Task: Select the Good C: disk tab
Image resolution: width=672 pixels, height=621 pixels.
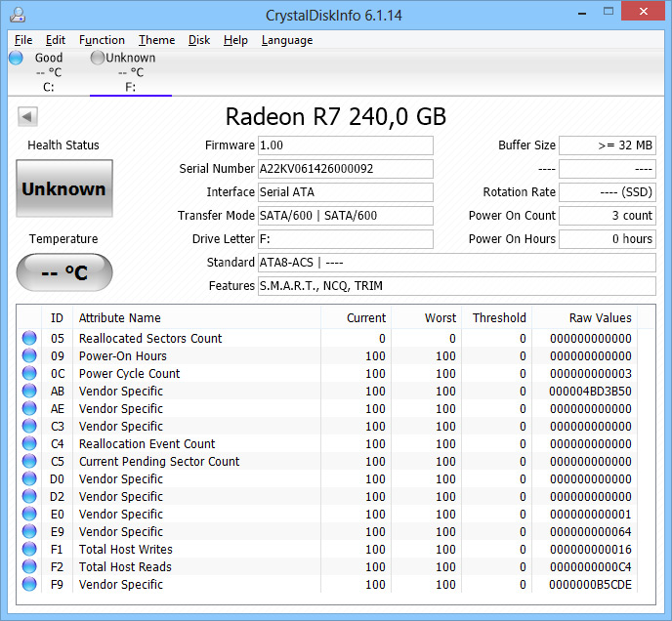Action: [x=49, y=72]
